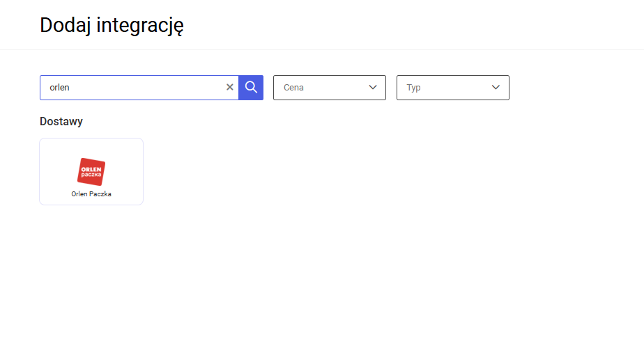Click the chevron arrow in the Typ filter
The image size is (644, 348).
(x=496, y=88)
